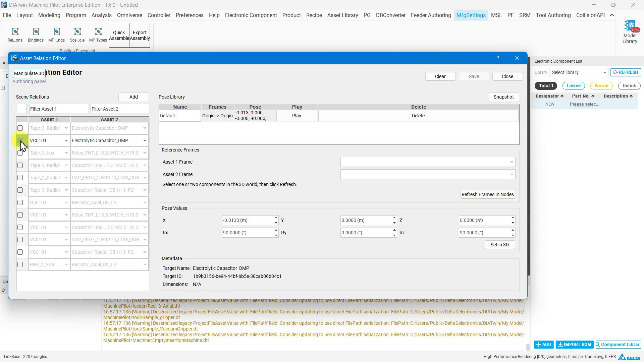
Task: Open the Relations tool in the ribbon
Action: (15, 35)
